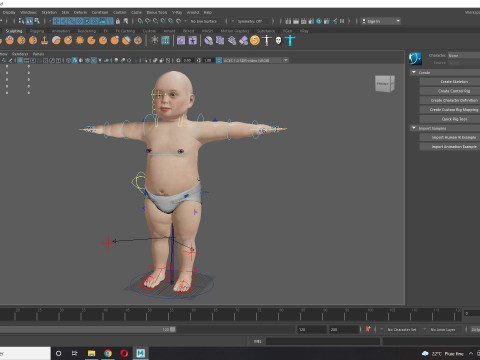Open the ACES view transform dropdown
Image resolution: width=480 pixels, height=360 pixels.
coord(256,60)
